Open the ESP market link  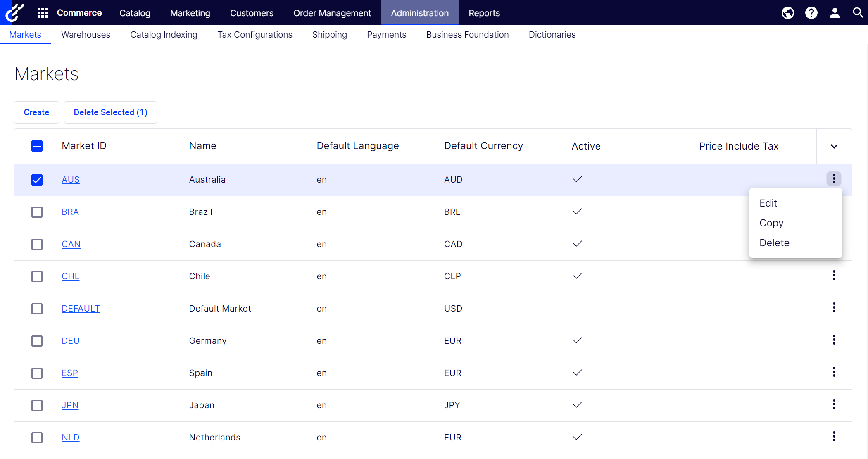coord(70,373)
